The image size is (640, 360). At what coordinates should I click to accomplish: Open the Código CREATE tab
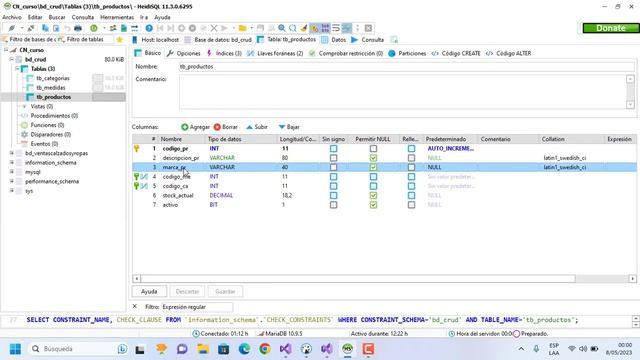456,53
